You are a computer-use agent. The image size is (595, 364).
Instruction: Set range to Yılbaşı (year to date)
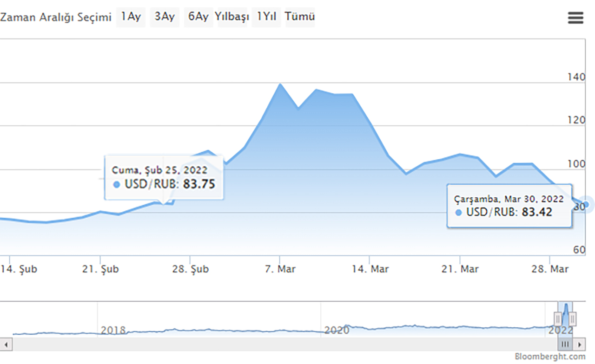[x=232, y=17]
